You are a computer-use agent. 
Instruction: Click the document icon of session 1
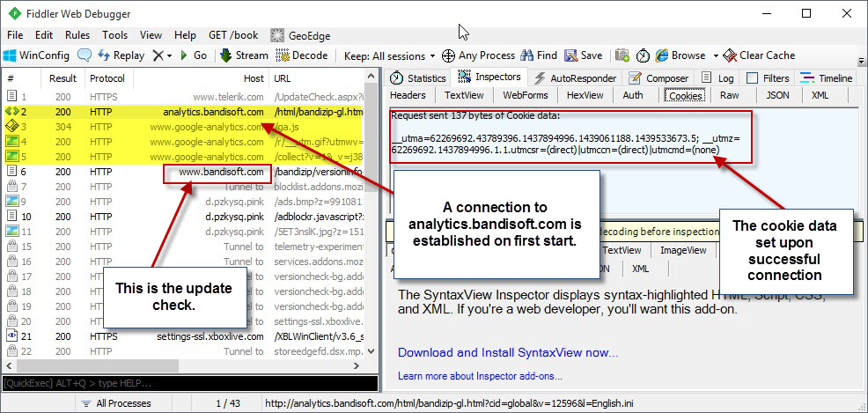point(11,97)
